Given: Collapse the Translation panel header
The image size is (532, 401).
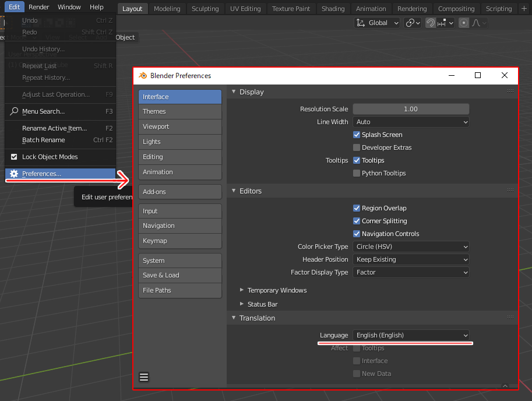Looking at the screenshot, I should pyautogui.click(x=257, y=318).
